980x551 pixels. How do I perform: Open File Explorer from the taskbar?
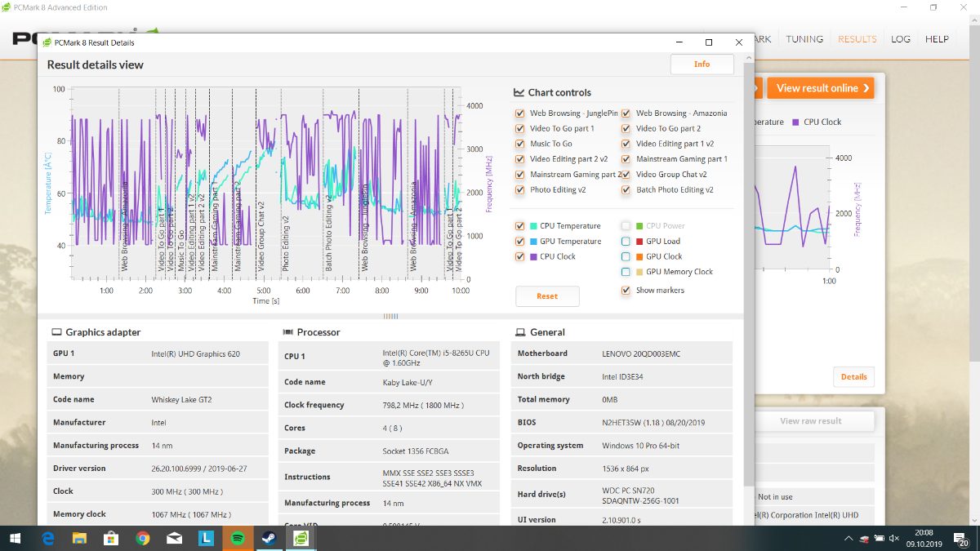[79, 538]
